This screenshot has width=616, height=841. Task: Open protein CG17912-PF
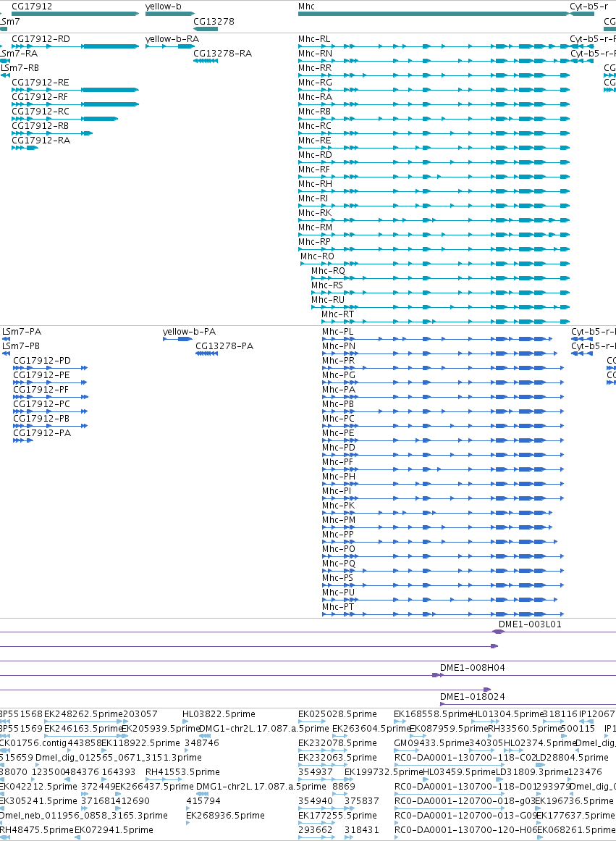point(41,390)
